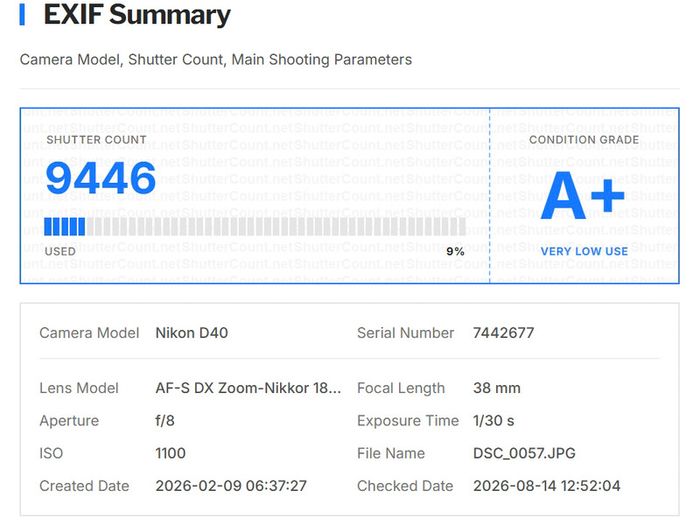The height and width of the screenshot is (525, 700).
Task: Select the shutter count value 9446
Action: 100,178
